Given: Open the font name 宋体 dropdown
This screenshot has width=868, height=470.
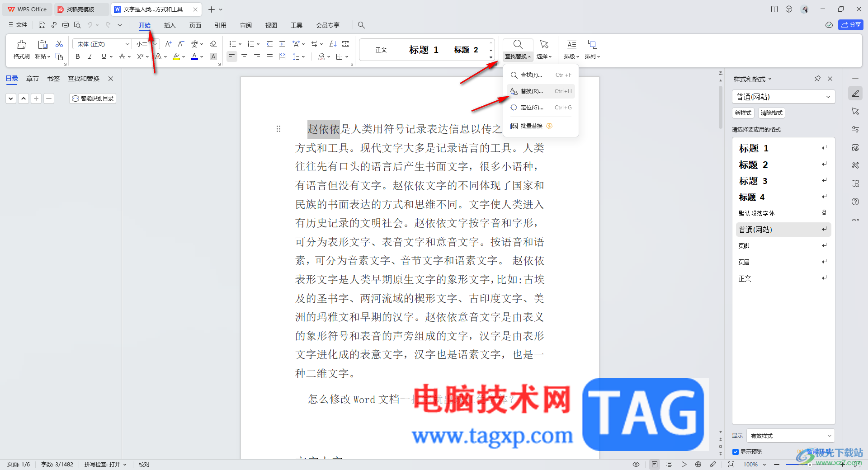Looking at the screenshot, I should pos(127,44).
